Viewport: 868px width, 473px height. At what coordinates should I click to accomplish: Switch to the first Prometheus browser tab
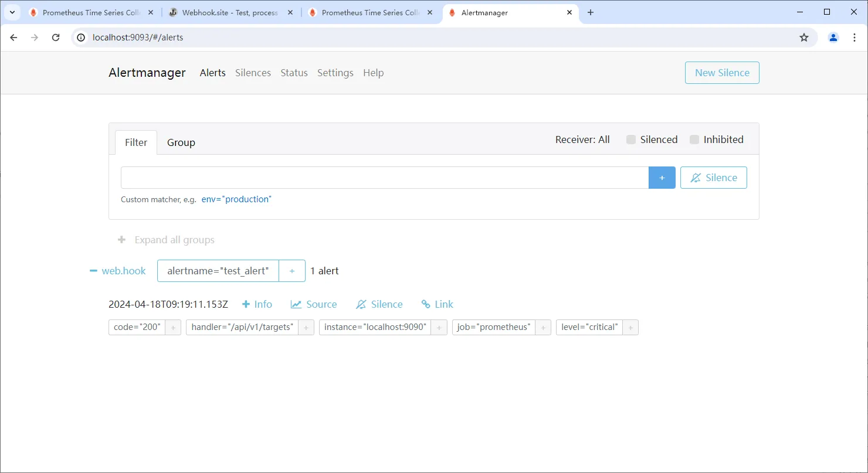tap(91, 12)
